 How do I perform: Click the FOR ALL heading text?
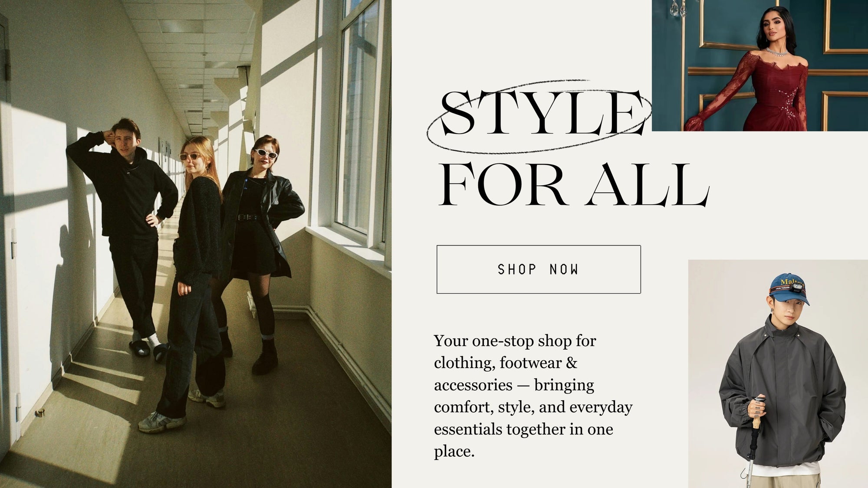pyautogui.click(x=574, y=185)
